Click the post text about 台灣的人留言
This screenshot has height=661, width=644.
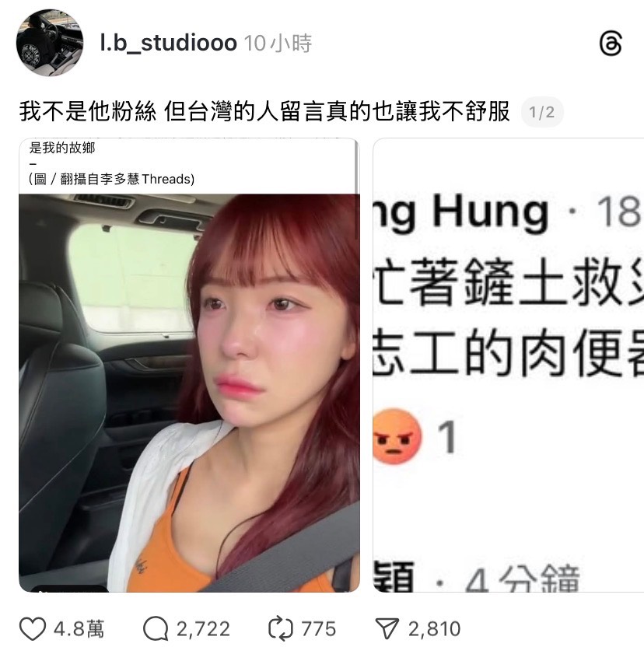click(x=264, y=112)
